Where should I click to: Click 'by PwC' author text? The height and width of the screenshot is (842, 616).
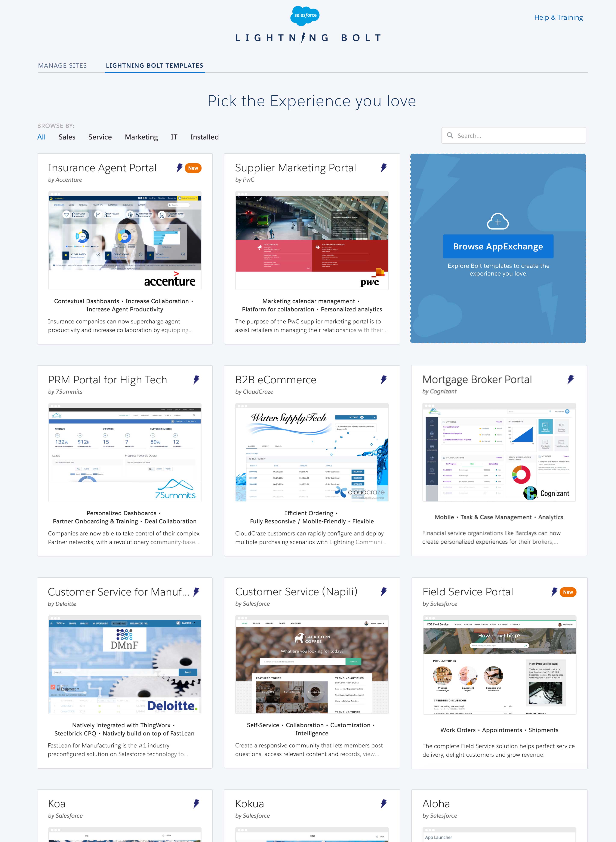point(245,180)
